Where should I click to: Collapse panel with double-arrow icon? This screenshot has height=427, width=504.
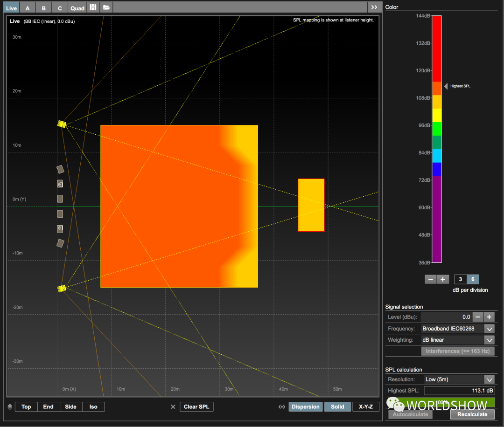[x=374, y=7]
